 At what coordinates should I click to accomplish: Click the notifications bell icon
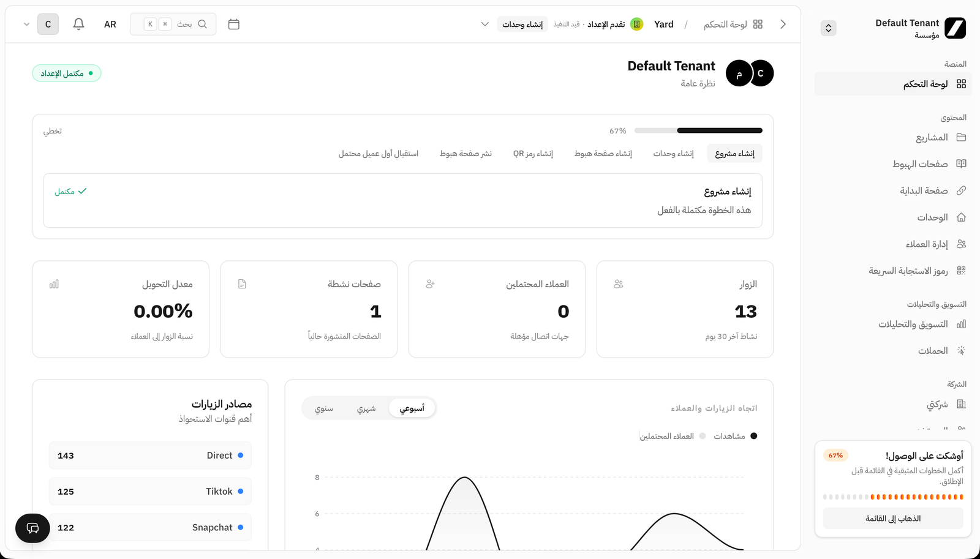78,24
